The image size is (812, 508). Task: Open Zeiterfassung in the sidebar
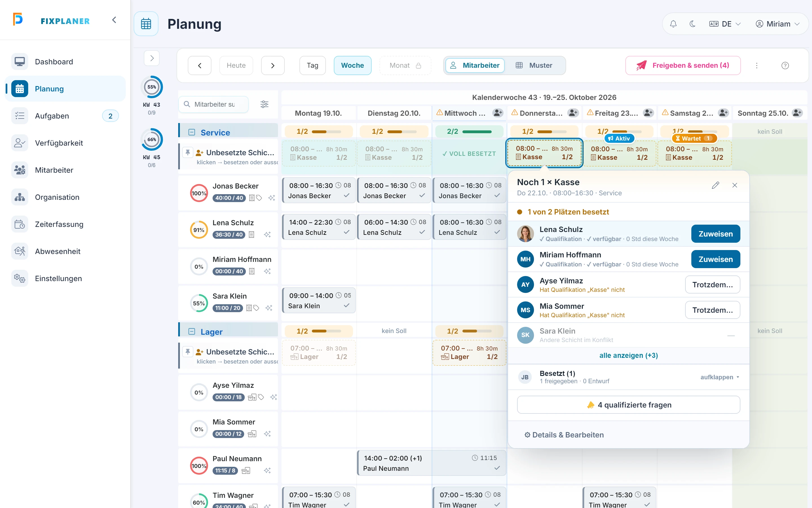point(65,224)
